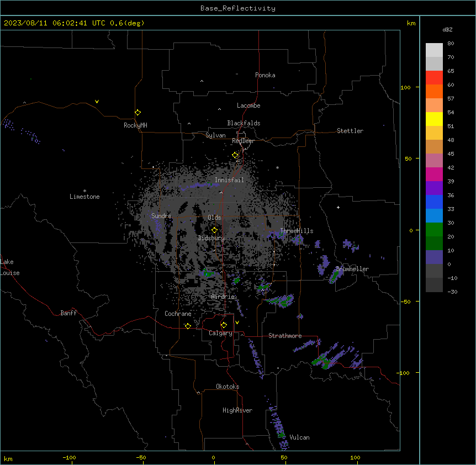Screen dimensions: 476x465
Task: Click the Calgary city label
Action: pyautogui.click(x=220, y=333)
